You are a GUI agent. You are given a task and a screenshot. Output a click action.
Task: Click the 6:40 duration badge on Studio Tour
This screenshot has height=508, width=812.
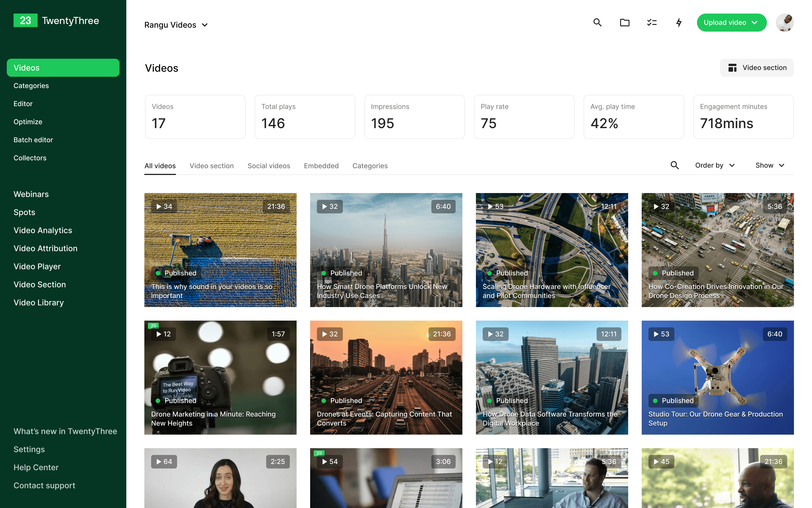[x=775, y=334]
